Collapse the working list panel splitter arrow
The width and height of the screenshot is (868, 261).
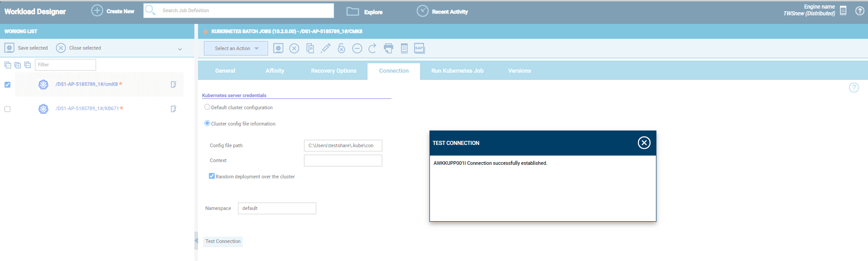196,241
